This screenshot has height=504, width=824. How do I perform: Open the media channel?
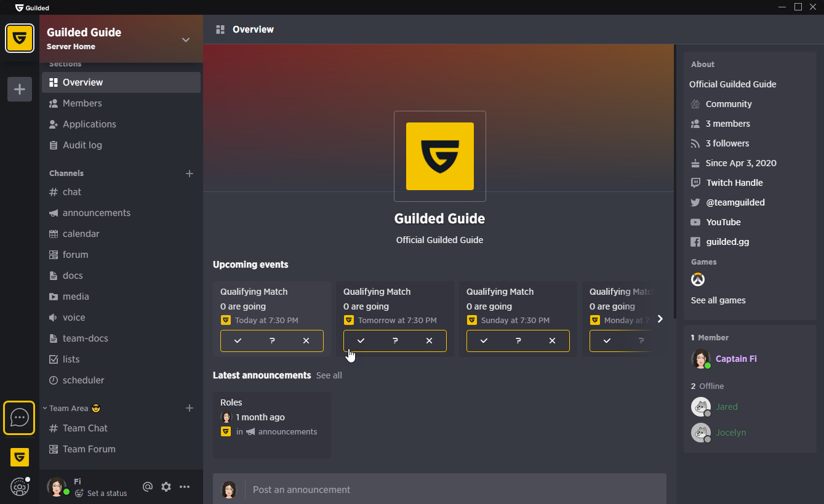point(121,297)
